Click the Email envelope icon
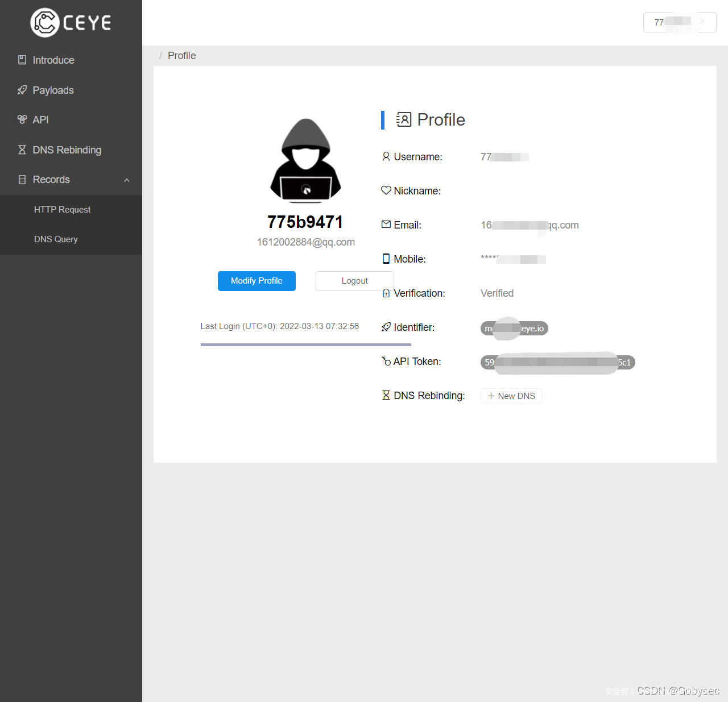This screenshot has width=728, height=702. pos(386,225)
